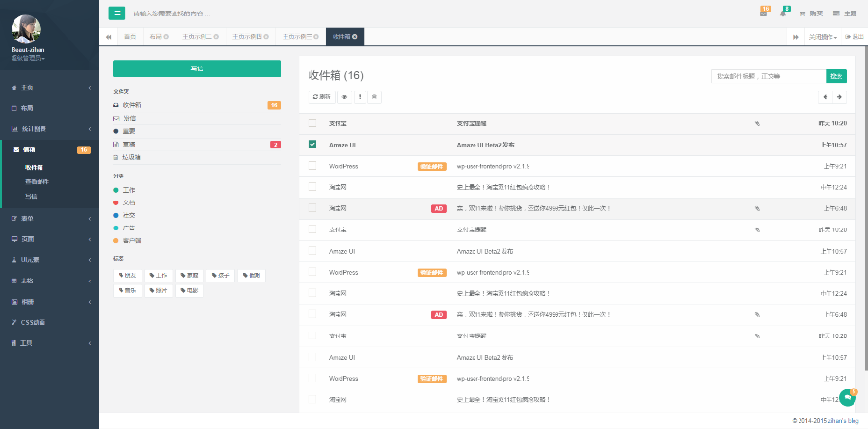Open the bell notifications icon with badge 8
The image size is (868, 429).
784,13
